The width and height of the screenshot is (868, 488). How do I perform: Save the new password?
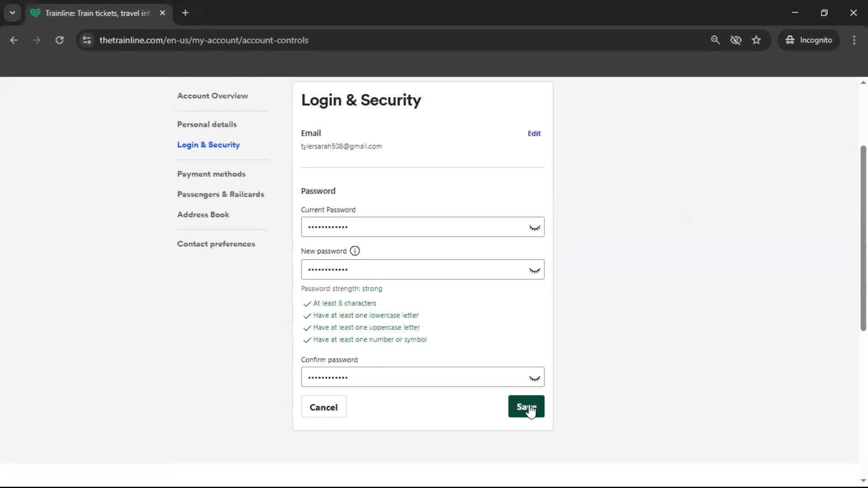[x=526, y=406]
